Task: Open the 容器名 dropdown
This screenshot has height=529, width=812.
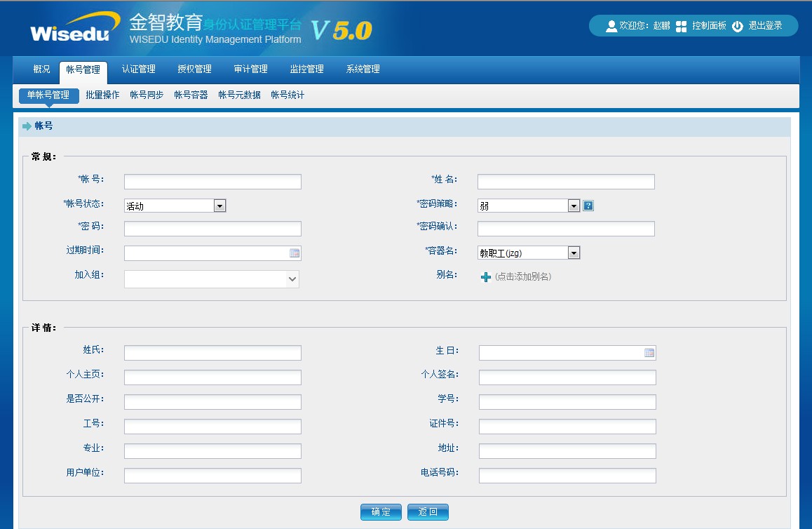Action: click(574, 253)
